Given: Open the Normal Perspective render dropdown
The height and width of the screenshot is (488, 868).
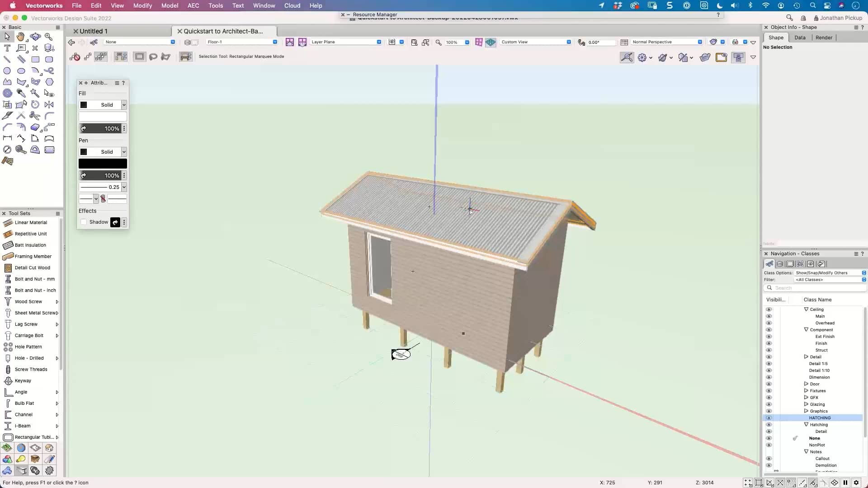Looking at the screenshot, I should [700, 42].
